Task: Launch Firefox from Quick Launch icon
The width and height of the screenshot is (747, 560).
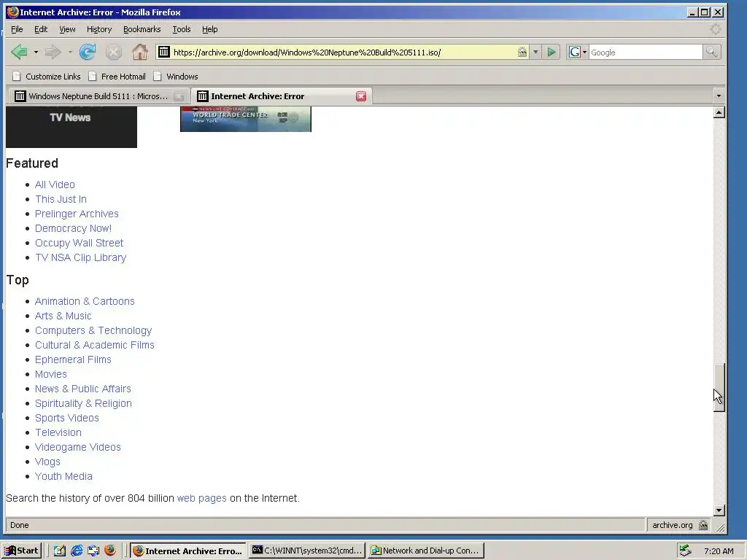Action: (x=110, y=551)
